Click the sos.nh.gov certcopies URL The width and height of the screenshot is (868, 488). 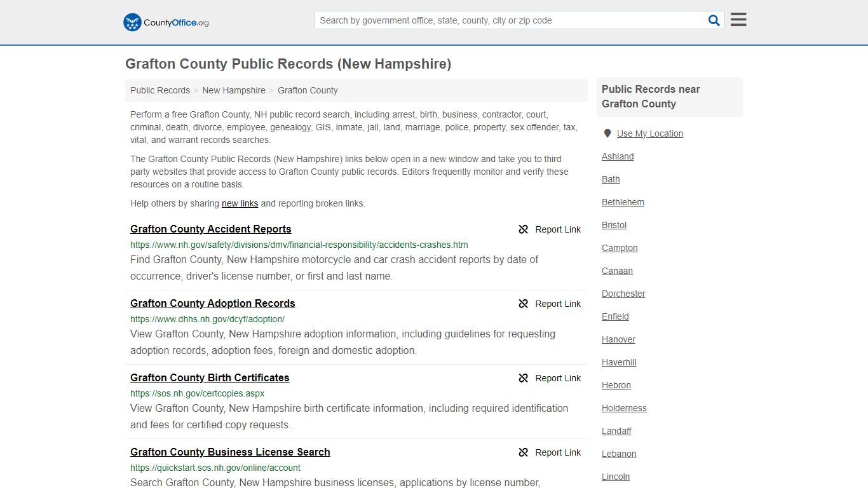tap(198, 393)
